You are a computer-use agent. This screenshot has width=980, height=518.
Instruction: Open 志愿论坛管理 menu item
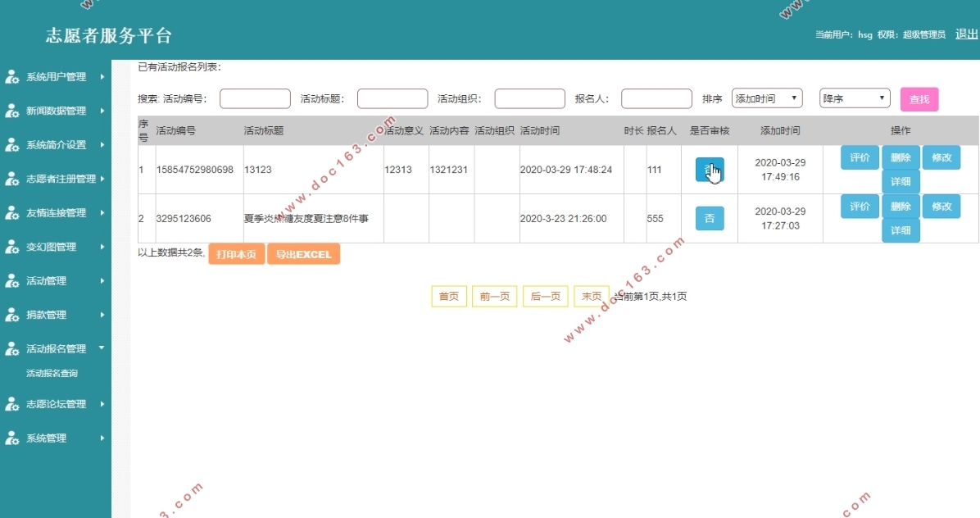(x=57, y=404)
